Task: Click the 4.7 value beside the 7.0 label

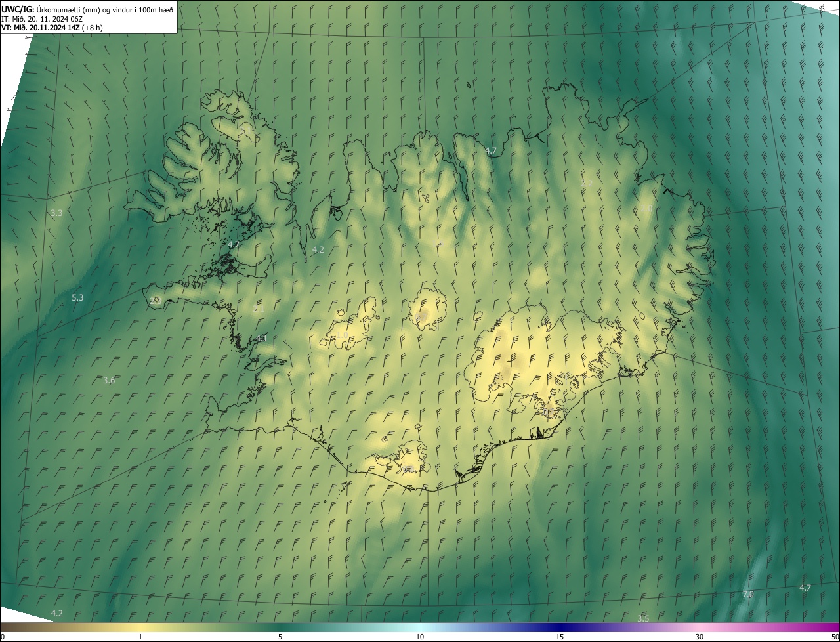Action: coord(805,588)
